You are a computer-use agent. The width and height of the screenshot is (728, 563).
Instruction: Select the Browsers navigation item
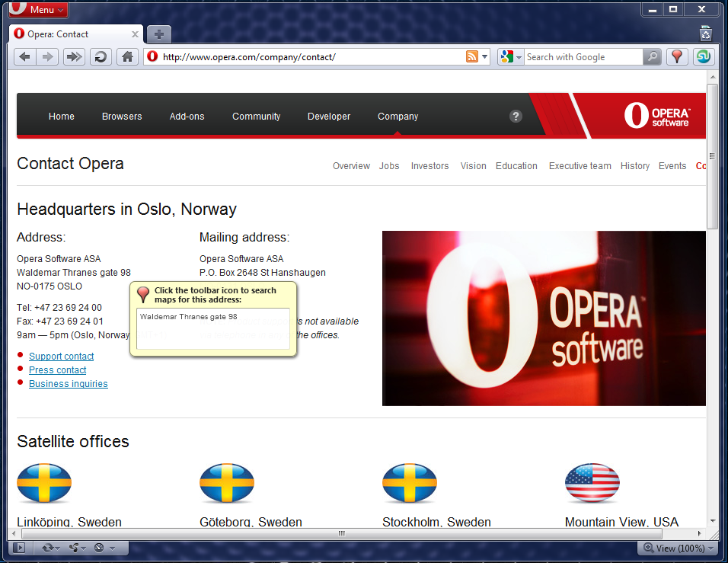pos(122,116)
